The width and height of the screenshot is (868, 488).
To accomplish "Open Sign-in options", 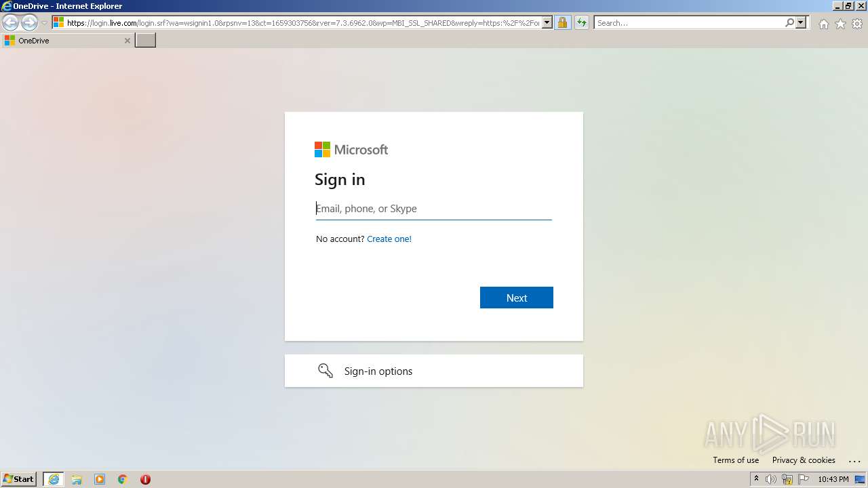I will pyautogui.click(x=434, y=371).
